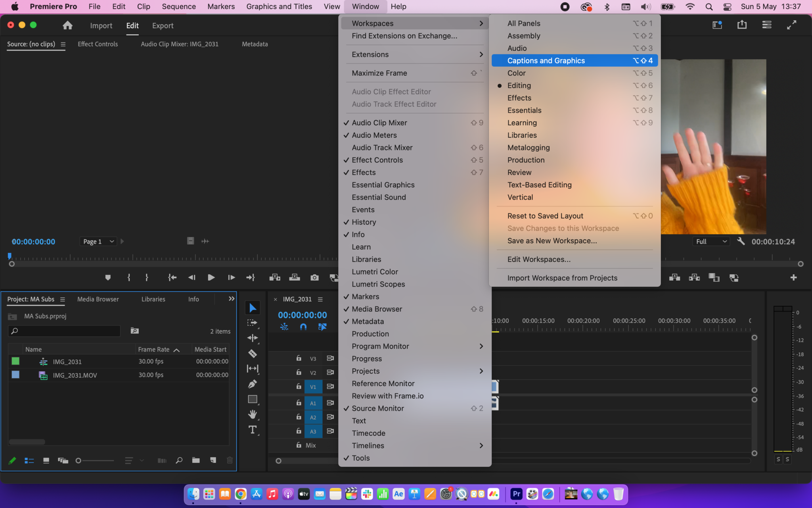Expand the Program Monitor submenu

(x=381, y=346)
